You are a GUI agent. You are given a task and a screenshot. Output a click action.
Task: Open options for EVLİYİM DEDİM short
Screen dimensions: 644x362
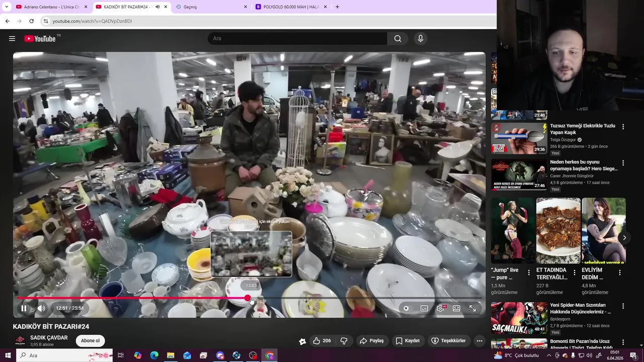point(620,273)
